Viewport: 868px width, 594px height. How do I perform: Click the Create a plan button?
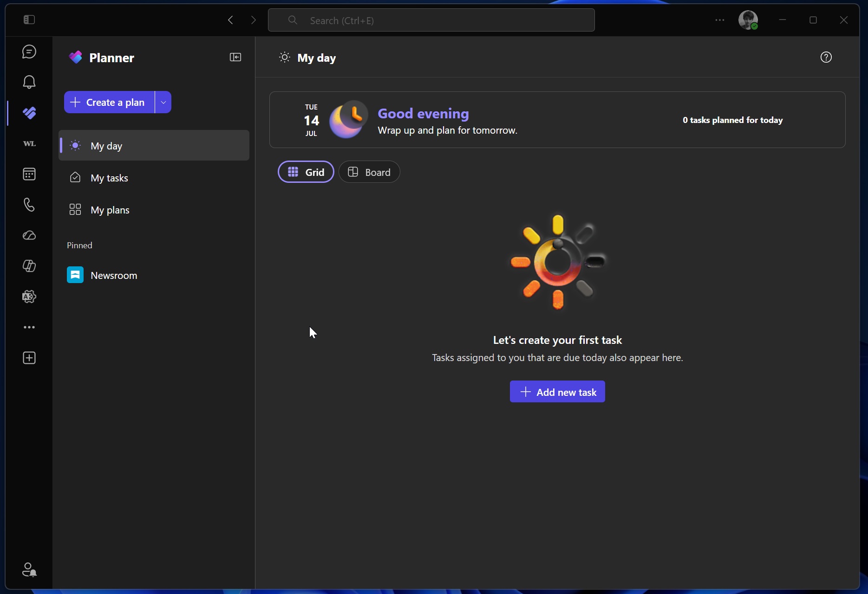point(110,102)
